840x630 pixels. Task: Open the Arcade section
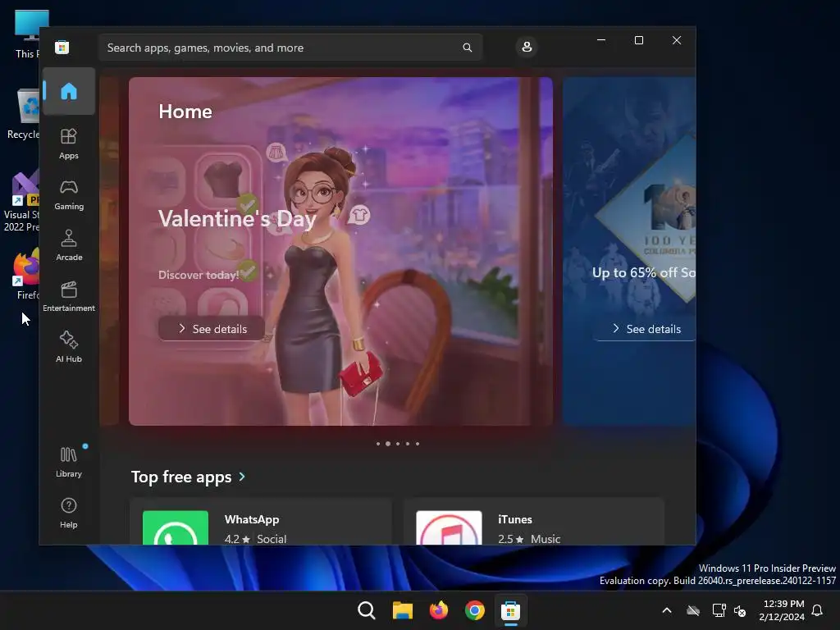[x=69, y=245]
